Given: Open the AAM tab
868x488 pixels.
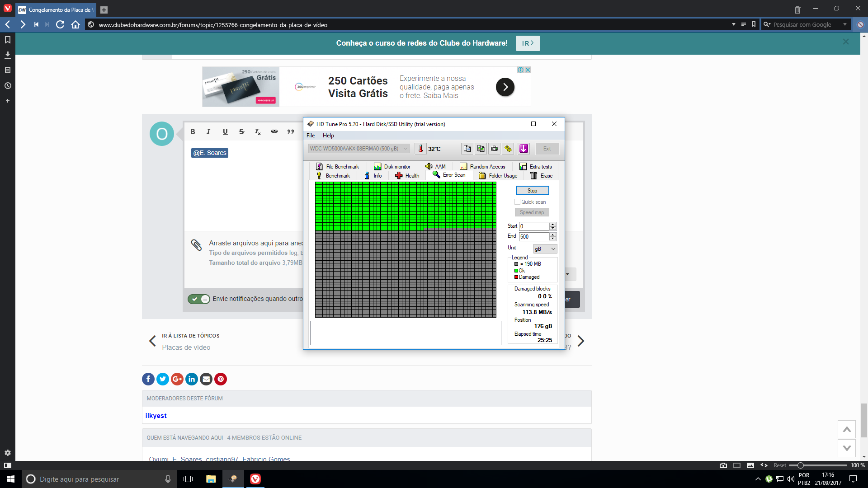Looking at the screenshot, I should click(x=435, y=167).
